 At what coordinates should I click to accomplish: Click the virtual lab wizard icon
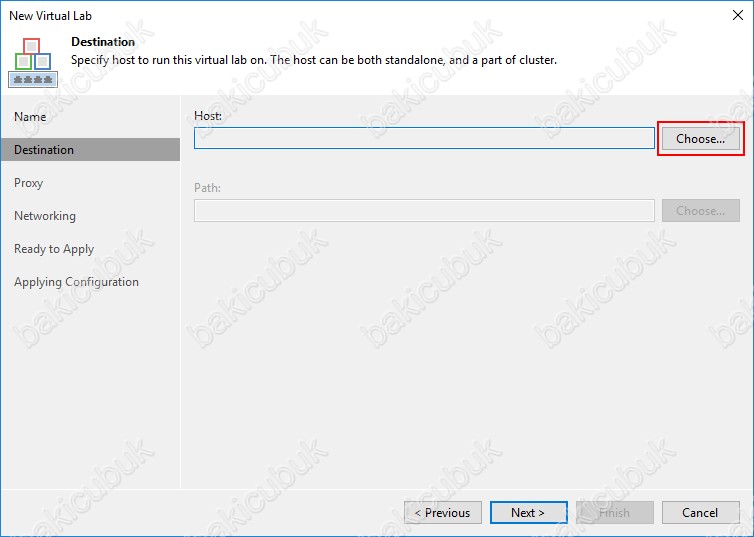coord(33,63)
